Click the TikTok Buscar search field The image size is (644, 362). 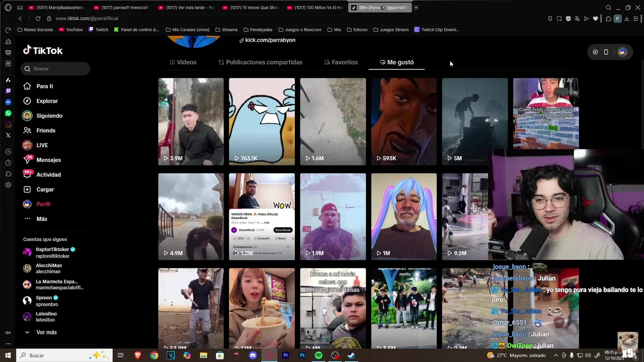[55, 68]
